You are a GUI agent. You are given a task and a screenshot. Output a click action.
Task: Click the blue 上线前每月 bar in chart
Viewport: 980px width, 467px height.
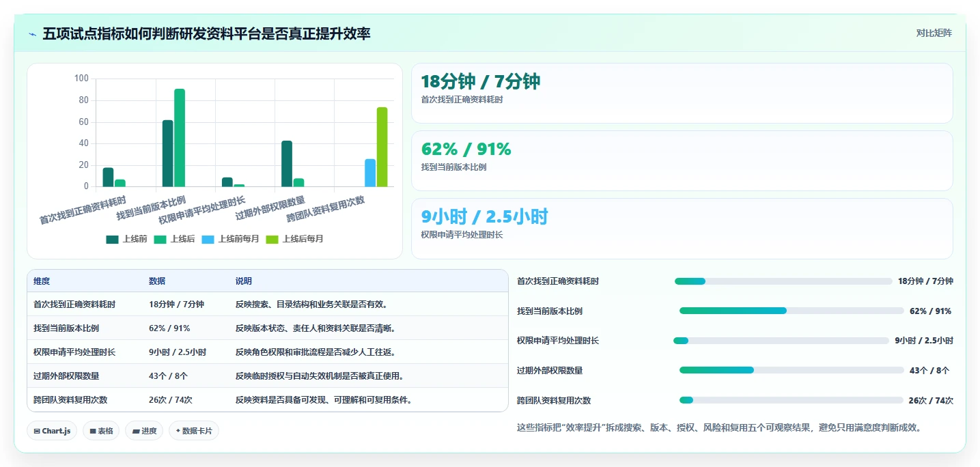370,173
